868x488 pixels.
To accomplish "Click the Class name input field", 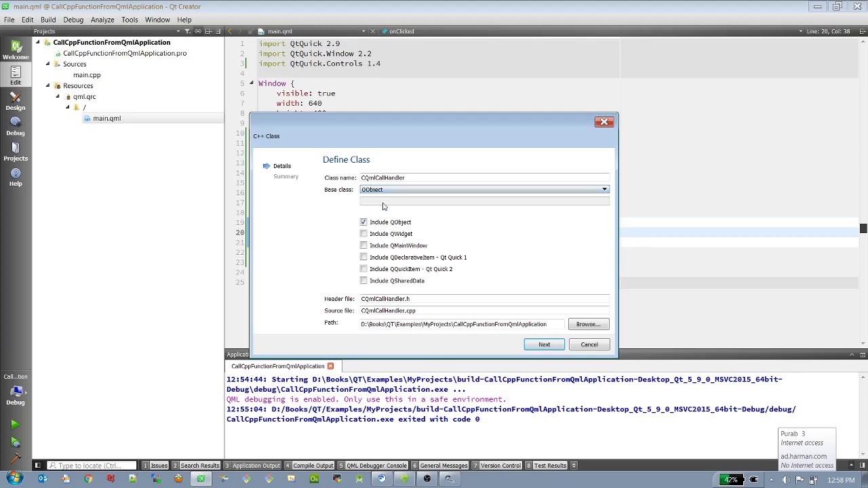I will pos(484,178).
